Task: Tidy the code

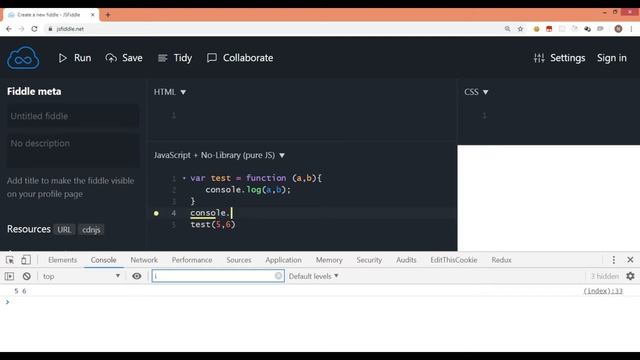Action: pos(175,58)
